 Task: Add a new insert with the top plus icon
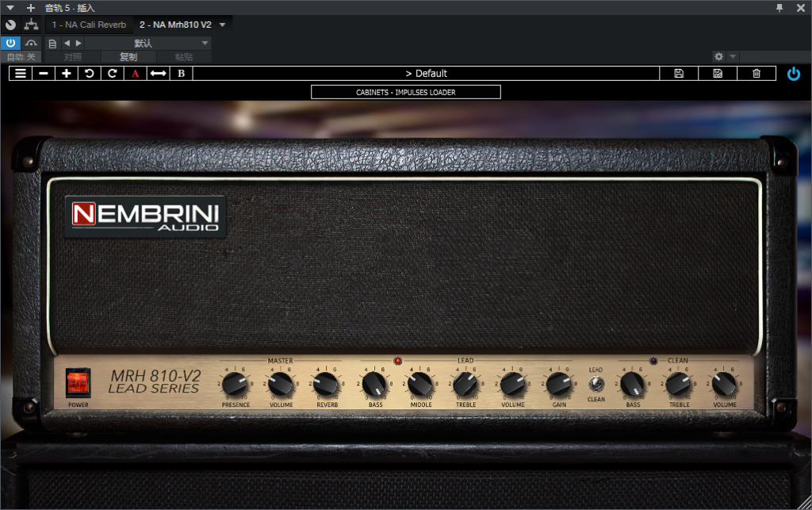tap(31, 8)
